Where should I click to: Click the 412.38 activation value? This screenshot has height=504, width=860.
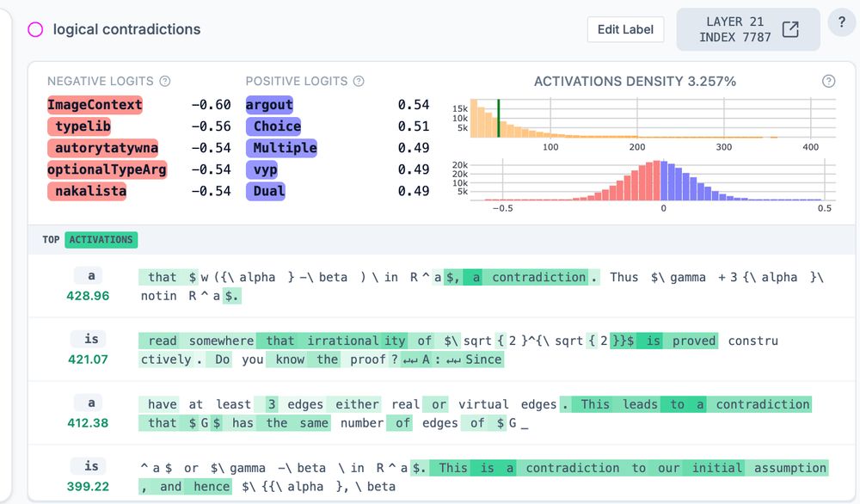pyautogui.click(x=88, y=423)
